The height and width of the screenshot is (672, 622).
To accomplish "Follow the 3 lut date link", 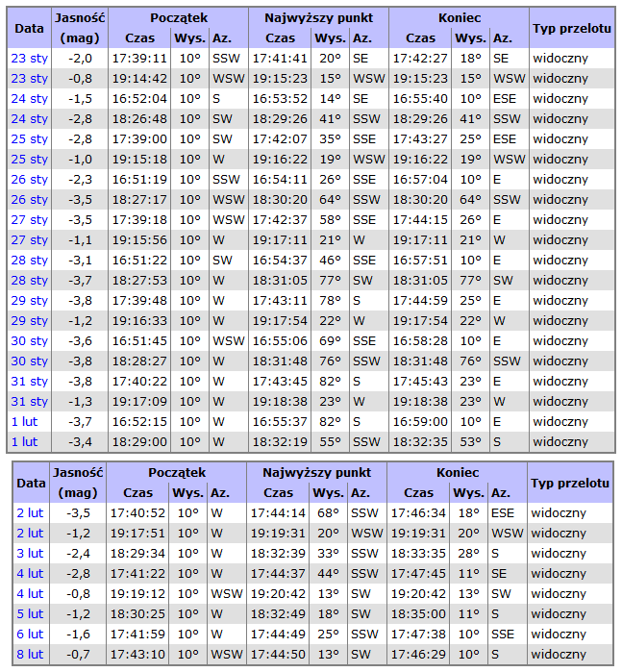I will 30,553.
